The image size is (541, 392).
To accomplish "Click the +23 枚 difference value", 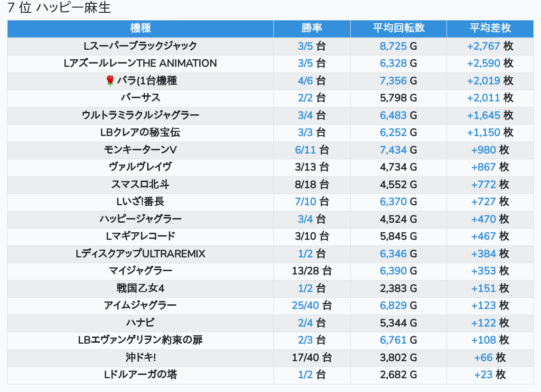I will 490,375.
